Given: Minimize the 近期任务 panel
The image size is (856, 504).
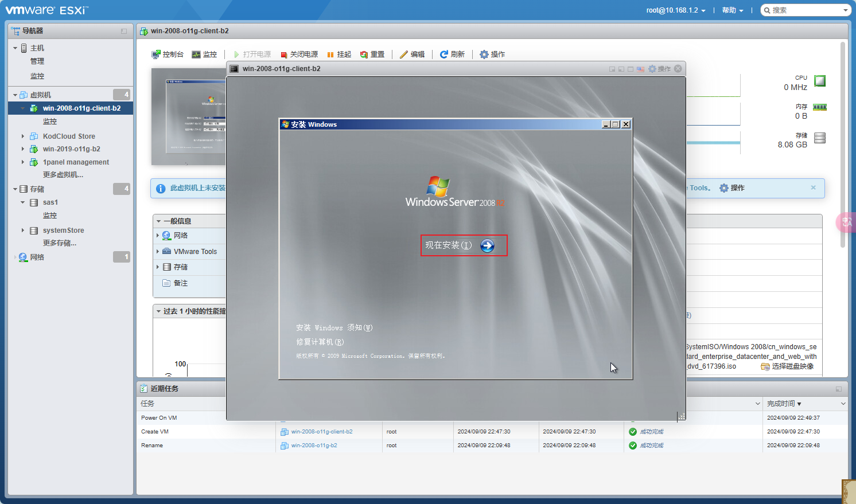Looking at the screenshot, I should pos(839,389).
